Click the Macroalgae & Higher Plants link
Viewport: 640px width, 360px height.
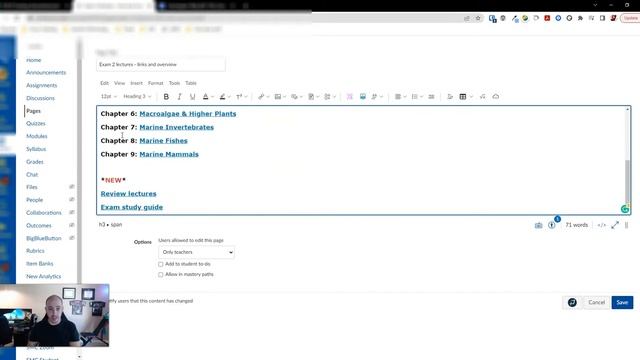tap(188, 114)
